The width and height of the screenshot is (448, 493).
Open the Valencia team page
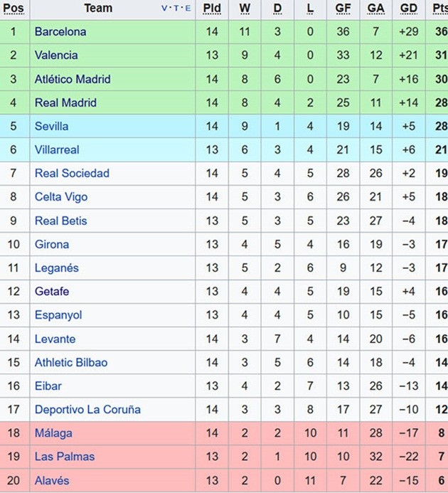pos(56,55)
